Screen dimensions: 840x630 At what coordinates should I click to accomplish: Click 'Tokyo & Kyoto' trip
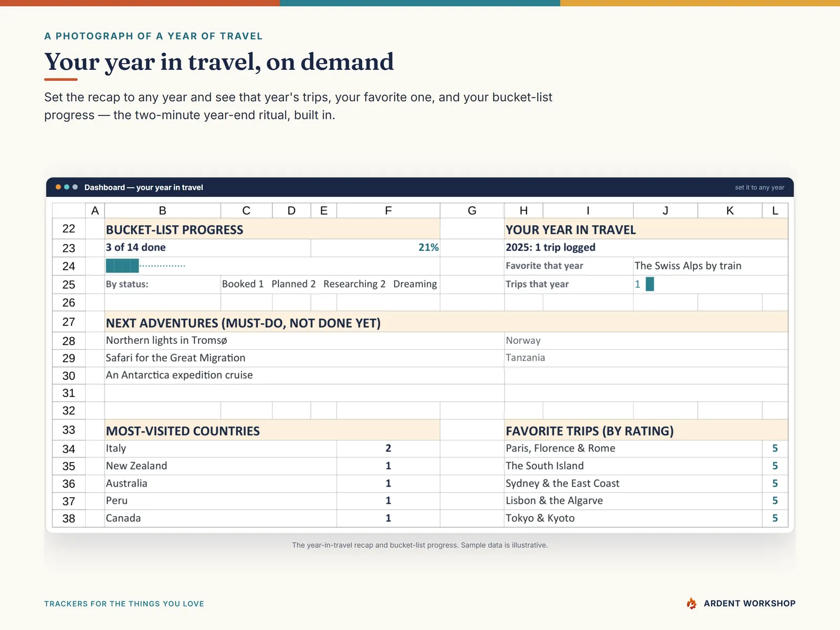[633, 518]
